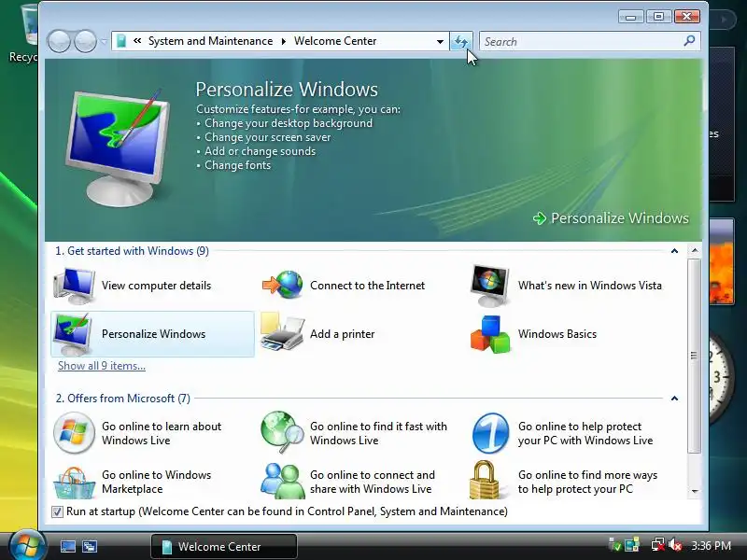Click the Control Panel icon in the address bar
The height and width of the screenshot is (560, 747).
[121, 41]
